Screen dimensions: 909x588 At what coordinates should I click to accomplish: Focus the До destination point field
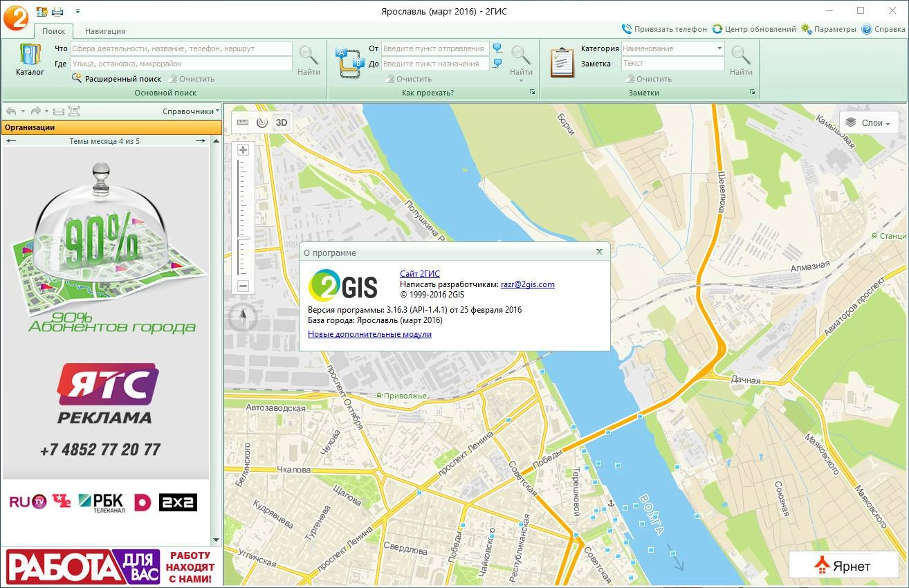[x=435, y=64]
